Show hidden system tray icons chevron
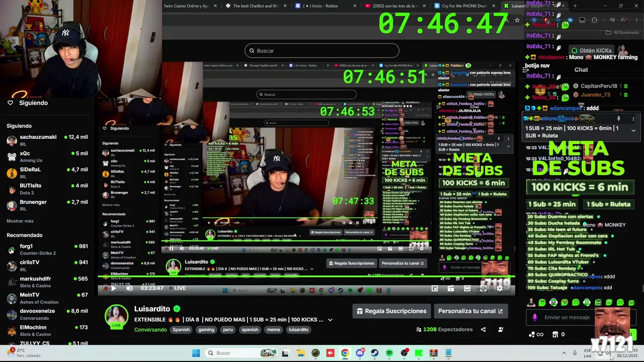644x362 pixels. pyautogui.click(x=564, y=353)
